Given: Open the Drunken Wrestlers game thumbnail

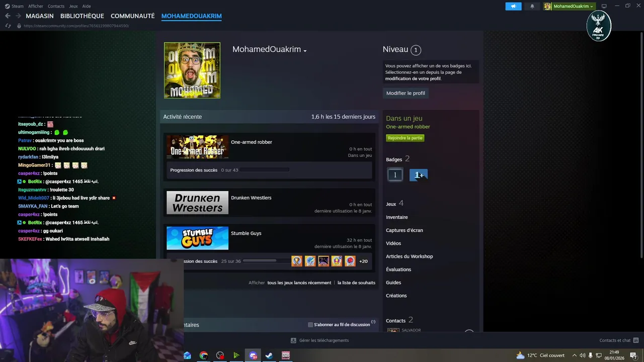Looking at the screenshot, I should point(197,203).
